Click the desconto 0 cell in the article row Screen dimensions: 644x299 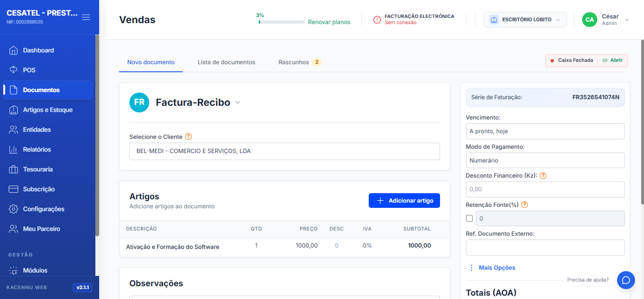(x=337, y=246)
